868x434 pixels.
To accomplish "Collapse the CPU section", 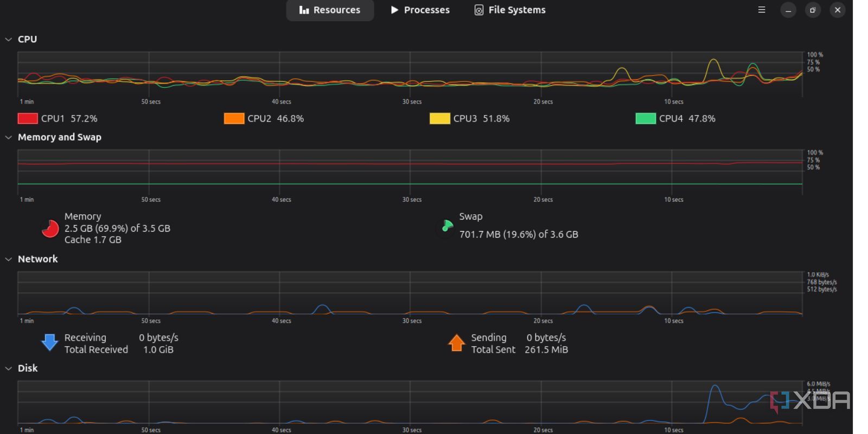I will [x=8, y=40].
